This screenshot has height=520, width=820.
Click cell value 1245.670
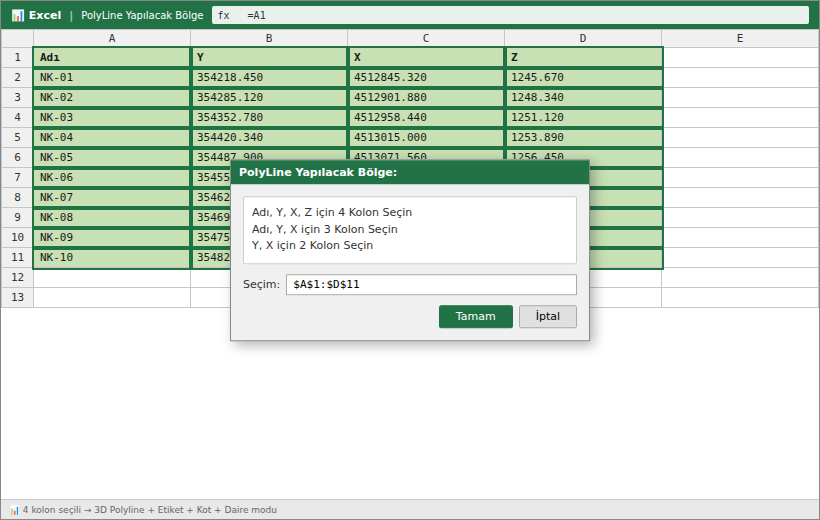pyautogui.click(x=584, y=77)
